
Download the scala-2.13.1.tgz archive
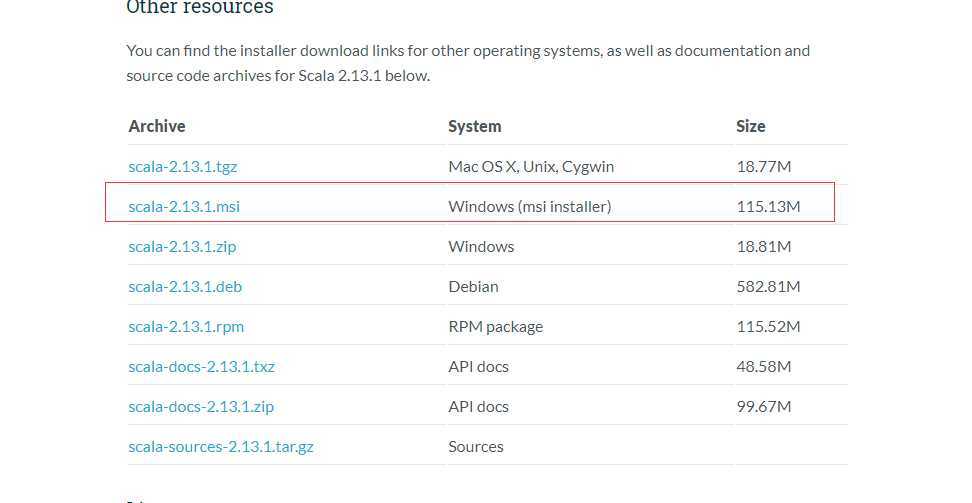tap(185, 167)
